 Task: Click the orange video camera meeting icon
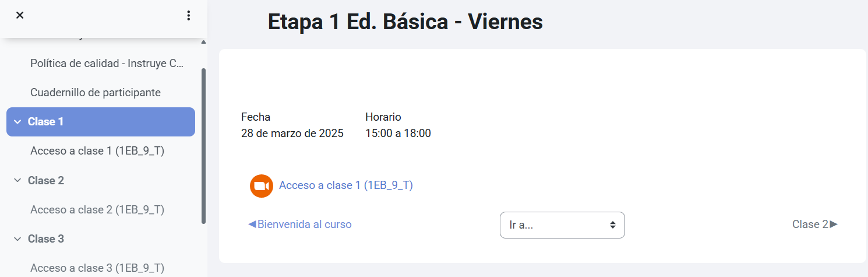coord(262,186)
